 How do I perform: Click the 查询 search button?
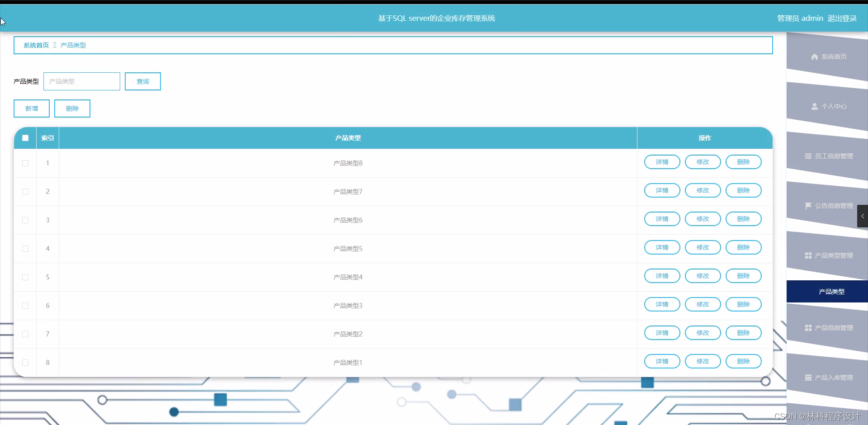click(x=142, y=81)
